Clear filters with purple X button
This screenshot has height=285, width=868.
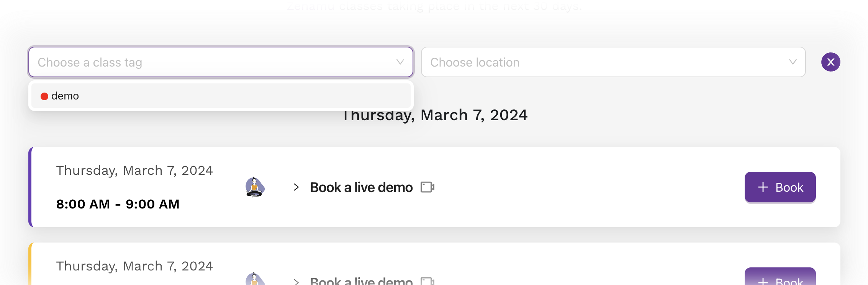tap(830, 62)
